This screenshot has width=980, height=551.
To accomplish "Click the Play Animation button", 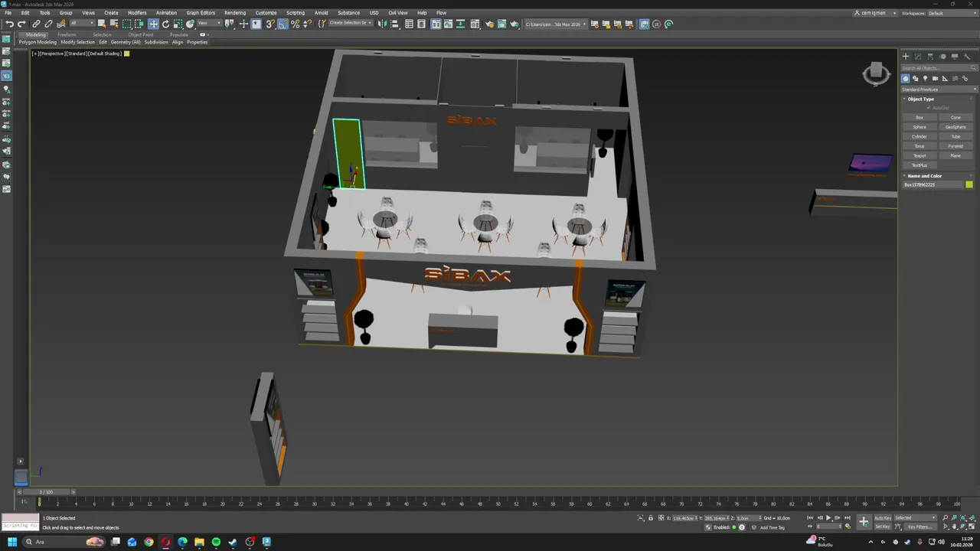I will click(x=828, y=517).
